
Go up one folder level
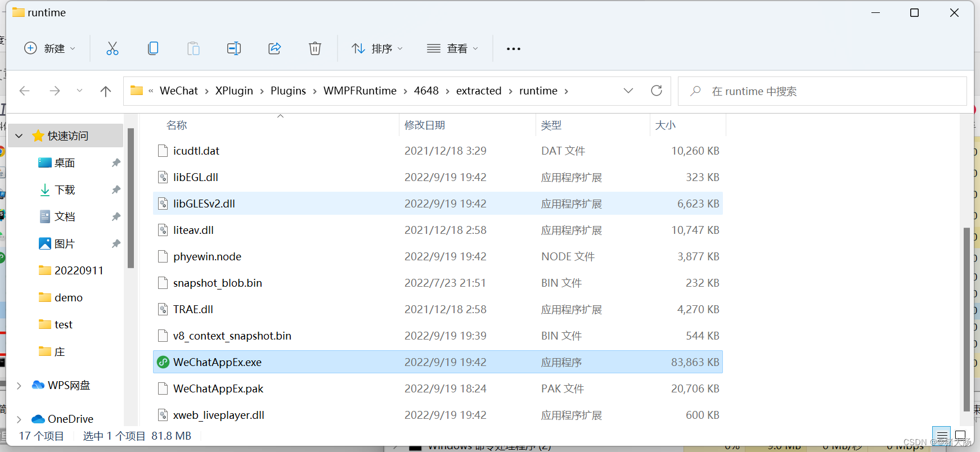[105, 91]
